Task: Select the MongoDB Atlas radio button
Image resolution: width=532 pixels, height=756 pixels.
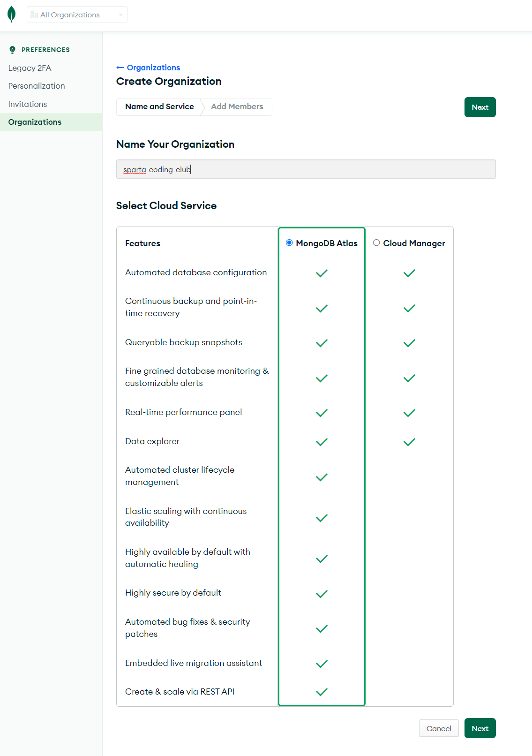Action: click(x=289, y=242)
